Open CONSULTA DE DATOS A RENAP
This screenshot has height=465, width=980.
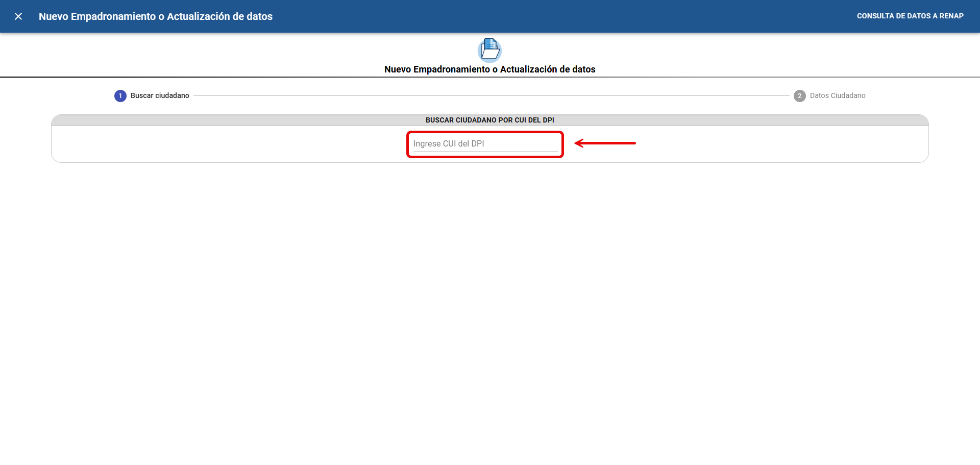pyautogui.click(x=910, y=16)
